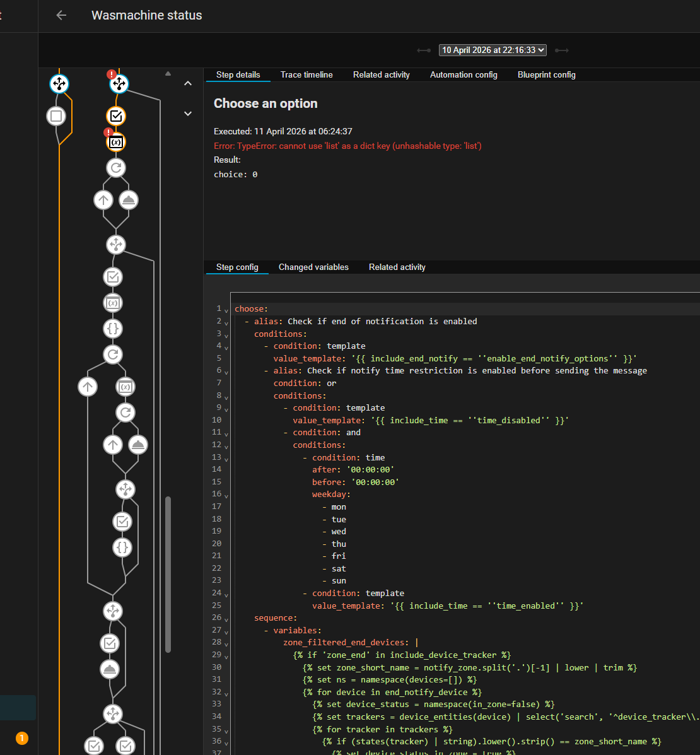This screenshot has width=700, height=755.
Task: Click the first curly braces template node
Action: pos(113,329)
